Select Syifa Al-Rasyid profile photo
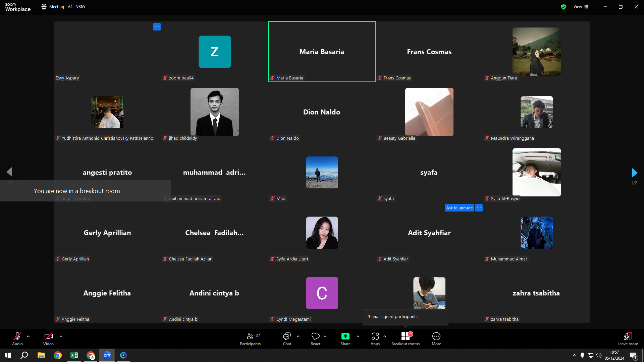The image size is (644, 362). coord(537,172)
